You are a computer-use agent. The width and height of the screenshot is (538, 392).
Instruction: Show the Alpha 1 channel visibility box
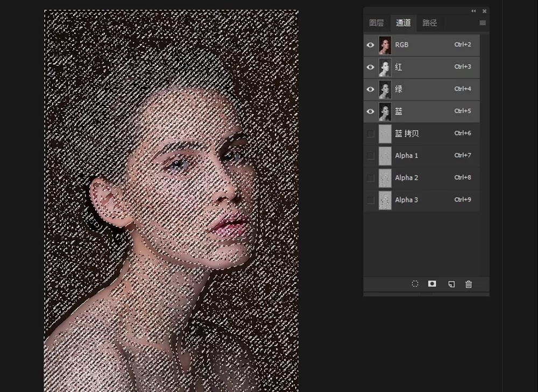(370, 156)
